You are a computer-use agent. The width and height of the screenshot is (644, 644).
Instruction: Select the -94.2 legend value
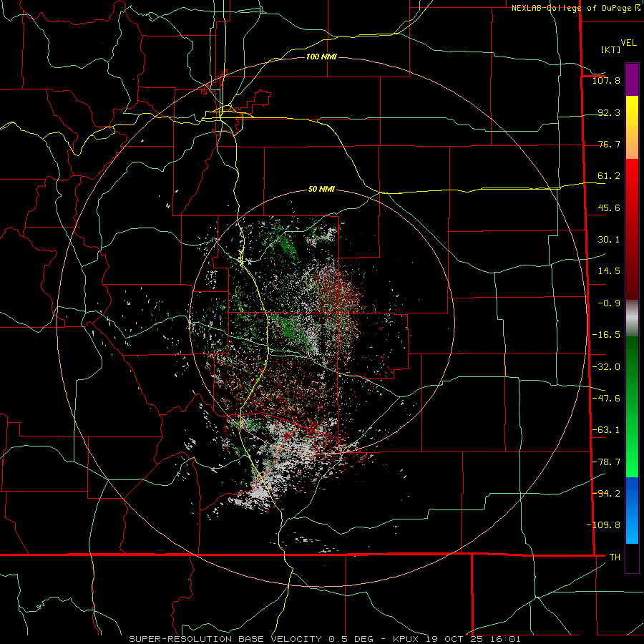click(606, 494)
